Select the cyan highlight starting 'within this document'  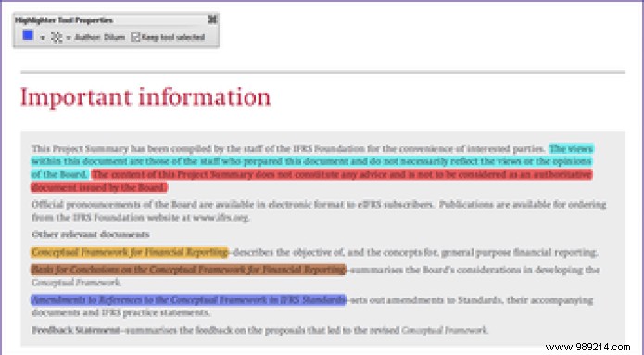(311, 161)
